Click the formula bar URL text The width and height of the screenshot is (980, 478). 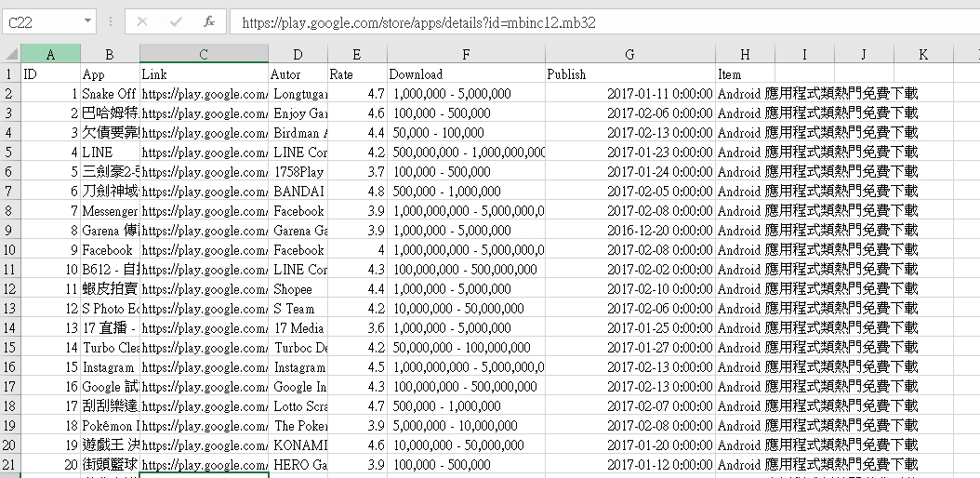click(x=418, y=23)
